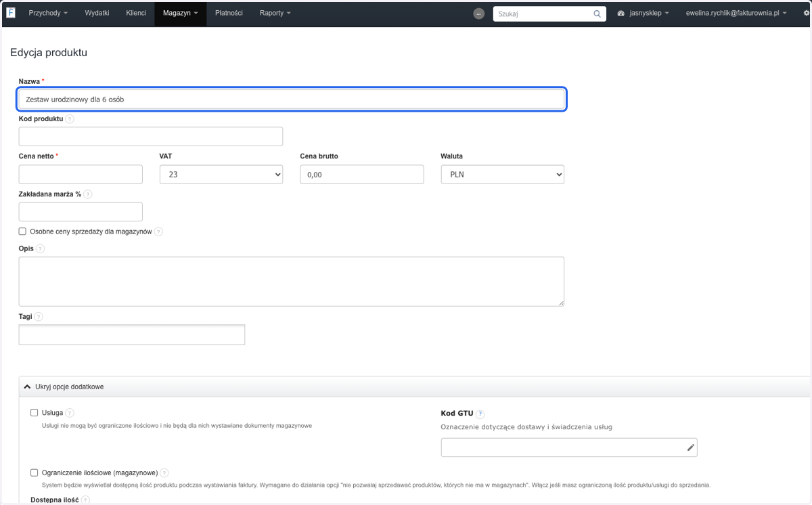Click help icon beside Ograniczenie ilościowe

click(164, 473)
